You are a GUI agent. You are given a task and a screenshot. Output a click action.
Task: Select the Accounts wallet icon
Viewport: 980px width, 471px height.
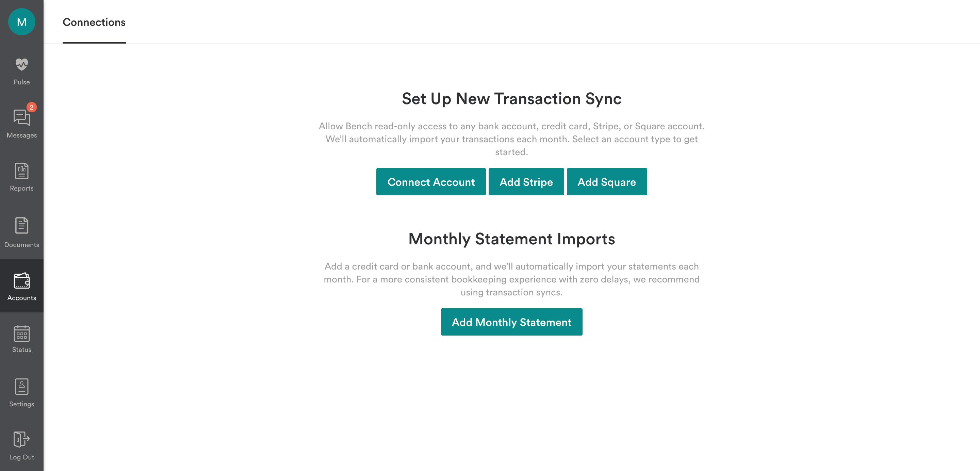coord(22,281)
